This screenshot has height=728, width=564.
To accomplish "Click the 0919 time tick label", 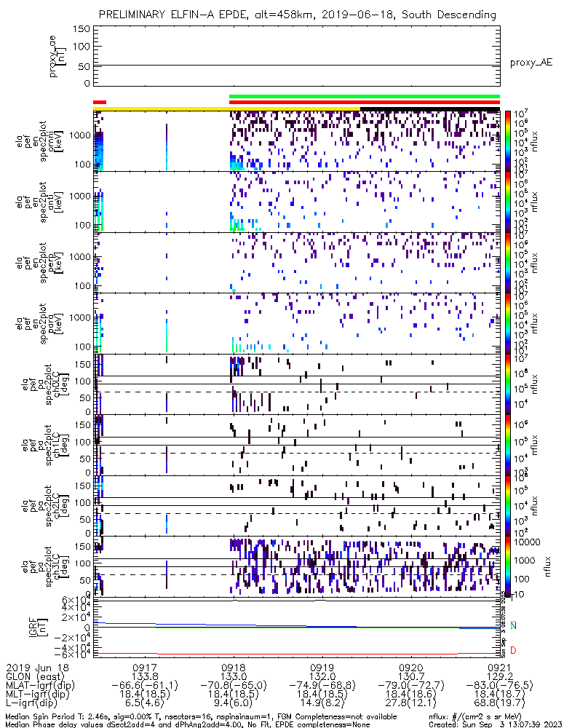I will pyautogui.click(x=322, y=668).
